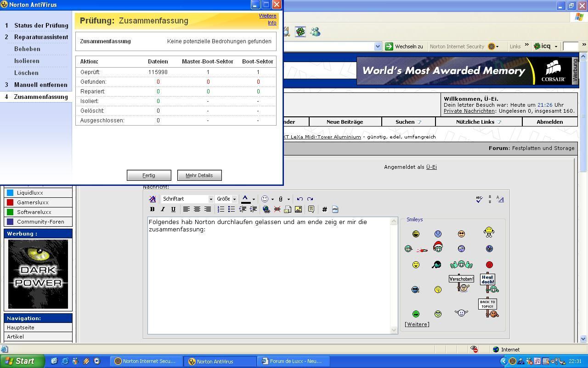The height and width of the screenshot is (368, 588).
Task: Decrease indent in editor
Action: coord(242,209)
